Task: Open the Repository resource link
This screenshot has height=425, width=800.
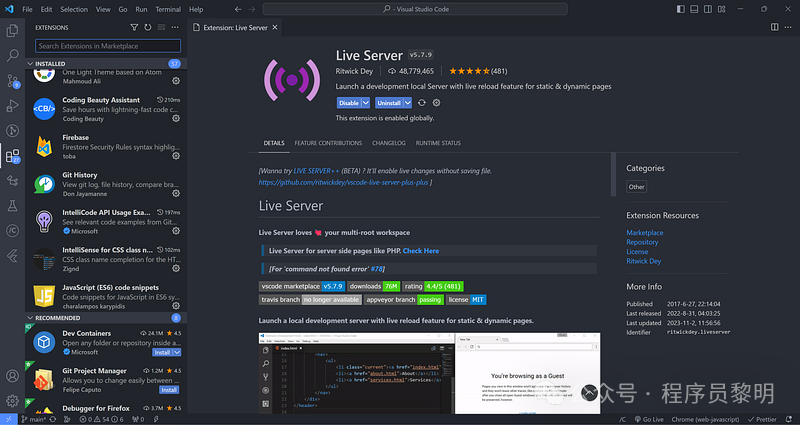Action: point(642,242)
